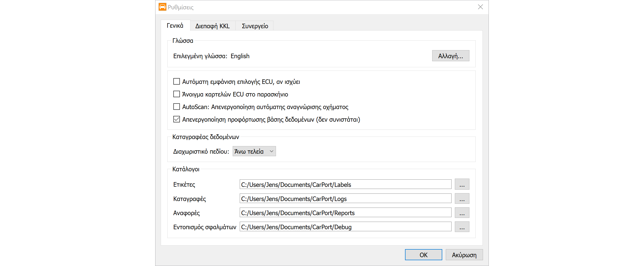Uncheck Απενεργοποίηση προφόρτωσης βάσης δεδομένων
Image resolution: width=644 pixels, height=266 pixels.
[177, 119]
